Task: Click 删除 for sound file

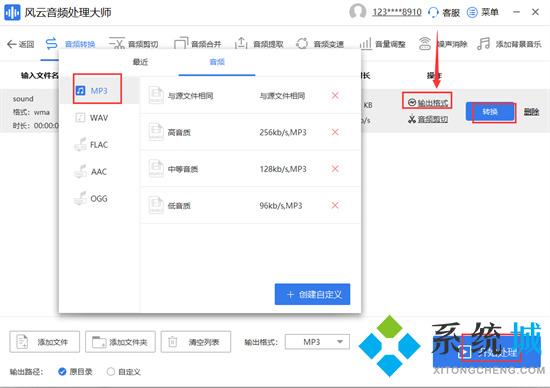Action: pos(531,112)
